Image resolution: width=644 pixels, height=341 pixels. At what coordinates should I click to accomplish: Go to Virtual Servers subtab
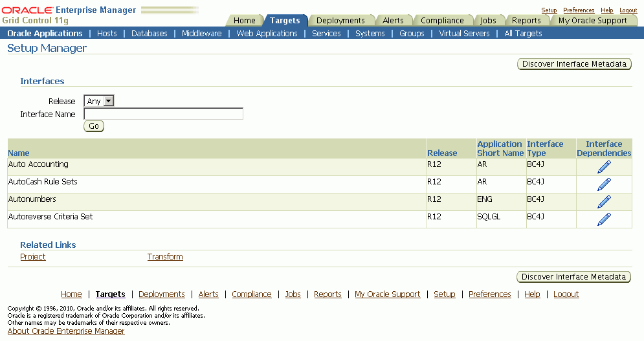(x=464, y=33)
